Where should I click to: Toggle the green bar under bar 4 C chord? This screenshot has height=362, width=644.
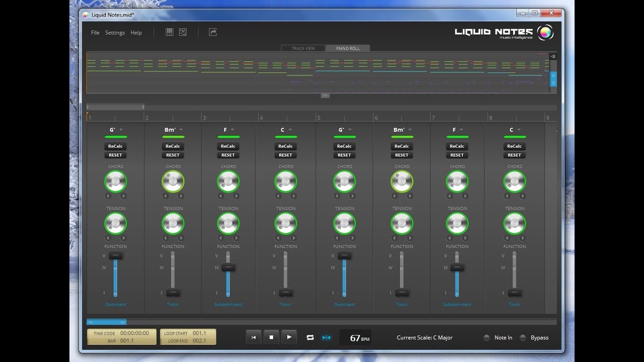click(286, 137)
